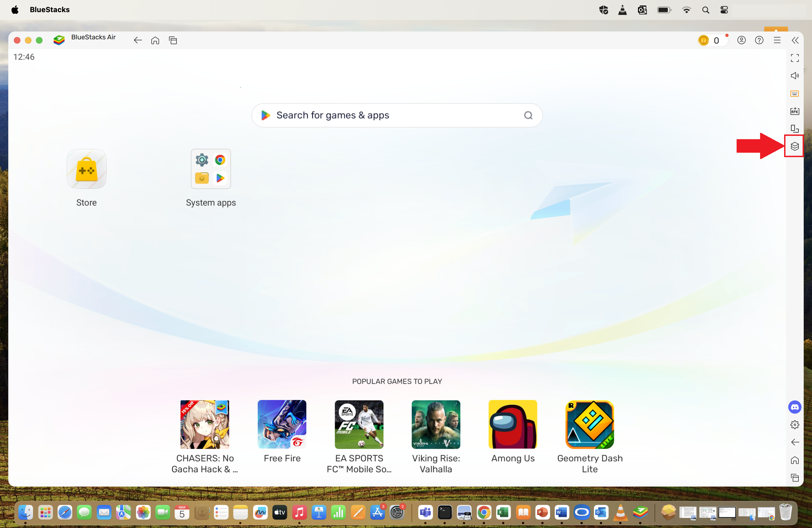This screenshot has height=528, width=812.
Task: Open Spotlight search in the menu bar
Action: pyautogui.click(x=706, y=10)
